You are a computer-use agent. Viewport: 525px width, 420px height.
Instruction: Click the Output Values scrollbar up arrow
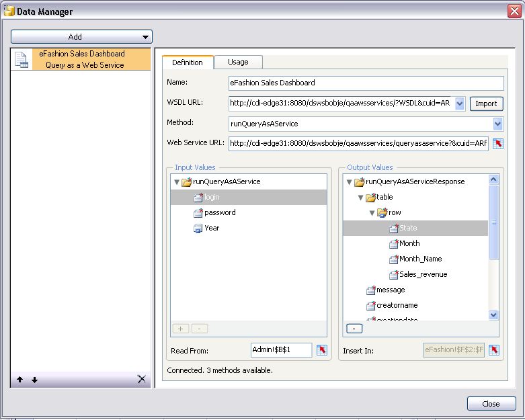(x=493, y=179)
